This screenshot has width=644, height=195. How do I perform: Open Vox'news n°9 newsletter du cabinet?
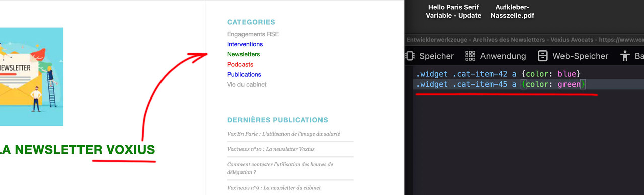click(274, 188)
